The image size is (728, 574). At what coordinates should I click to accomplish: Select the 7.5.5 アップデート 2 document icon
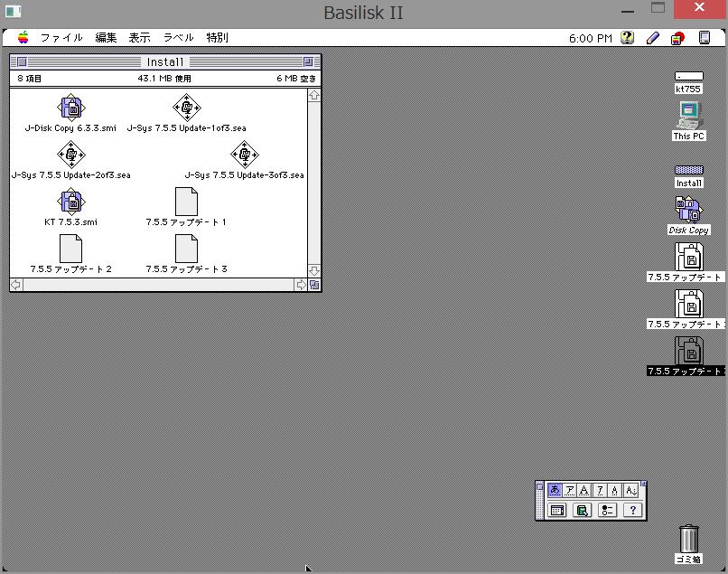[71, 249]
